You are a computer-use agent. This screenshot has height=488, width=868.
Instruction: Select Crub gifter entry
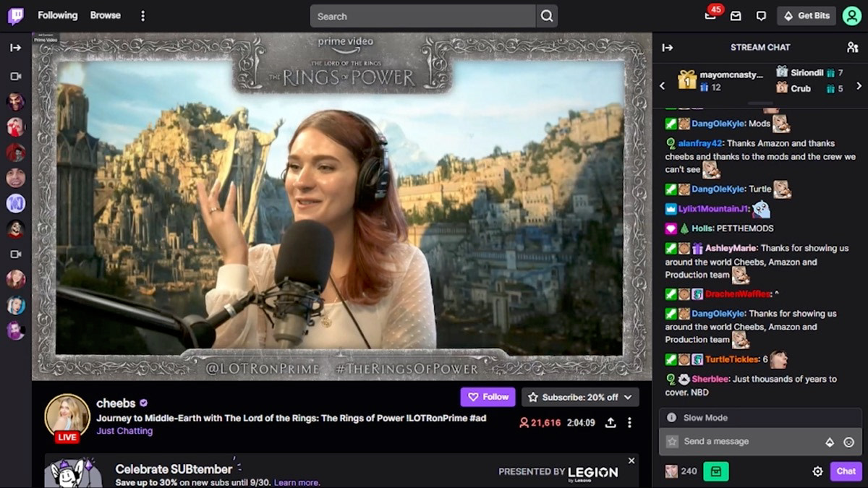(809, 88)
